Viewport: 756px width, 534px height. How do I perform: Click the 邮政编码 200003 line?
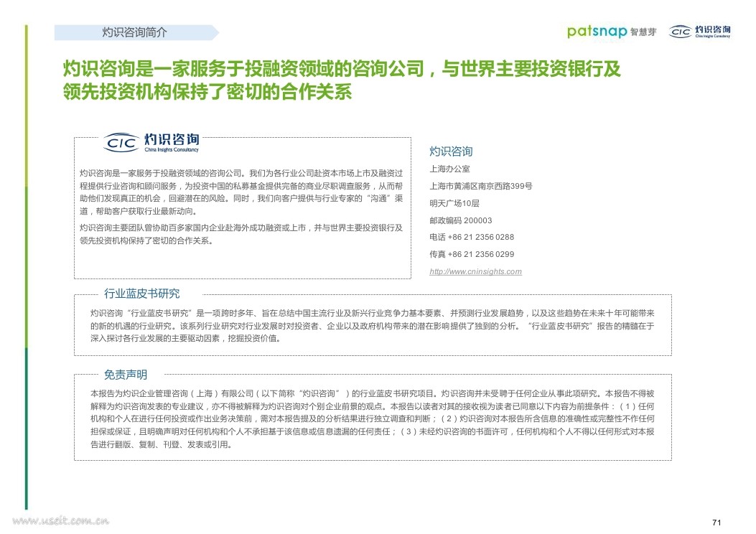click(x=460, y=220)
